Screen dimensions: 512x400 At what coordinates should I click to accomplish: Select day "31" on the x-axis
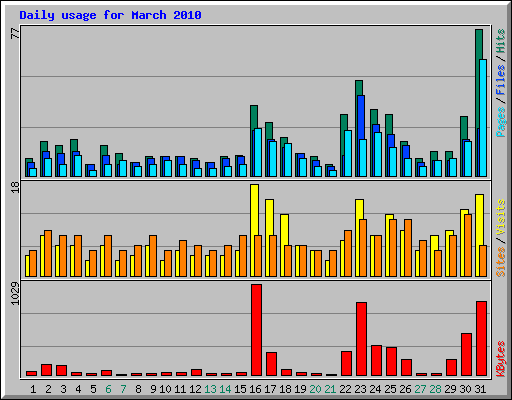480,389
